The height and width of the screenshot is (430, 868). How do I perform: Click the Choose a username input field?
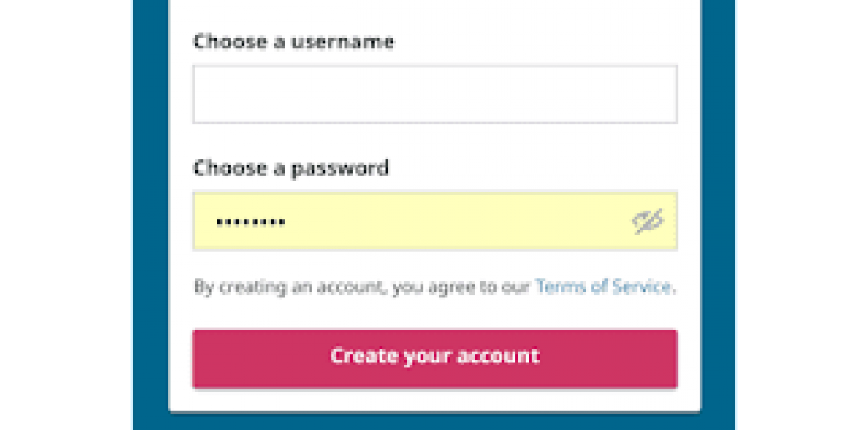click(x=435, y=95)
